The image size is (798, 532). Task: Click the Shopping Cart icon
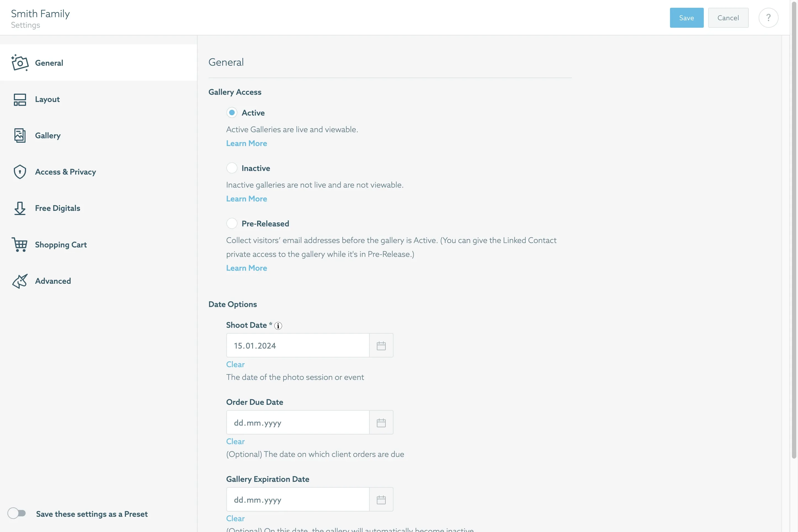20,244
